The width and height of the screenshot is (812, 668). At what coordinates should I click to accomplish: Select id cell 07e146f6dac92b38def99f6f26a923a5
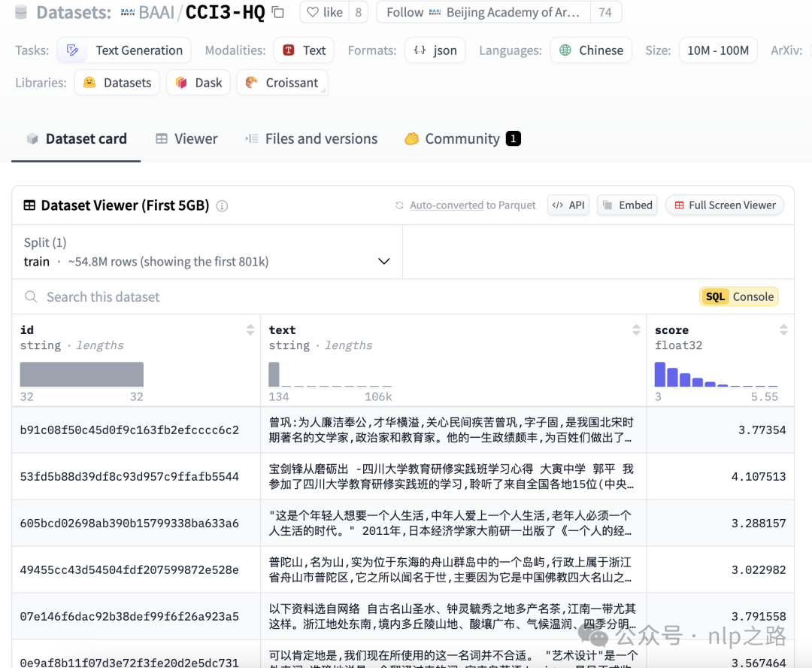(129, 617)
